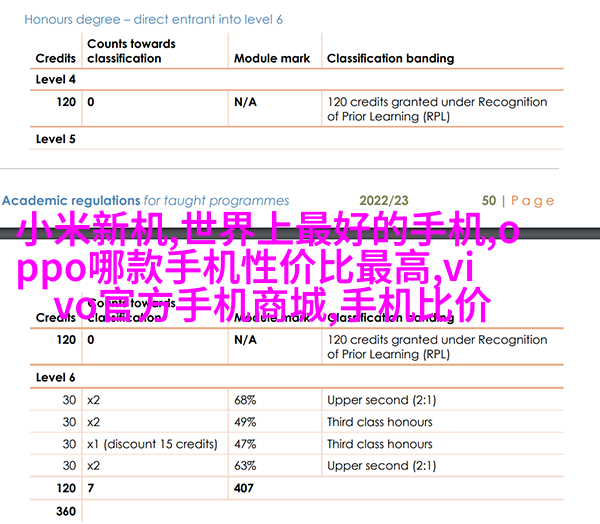Click the 'Counts towards classification' header above Level 4
Viewport: 600px width, 524px height.
(131, 51)
